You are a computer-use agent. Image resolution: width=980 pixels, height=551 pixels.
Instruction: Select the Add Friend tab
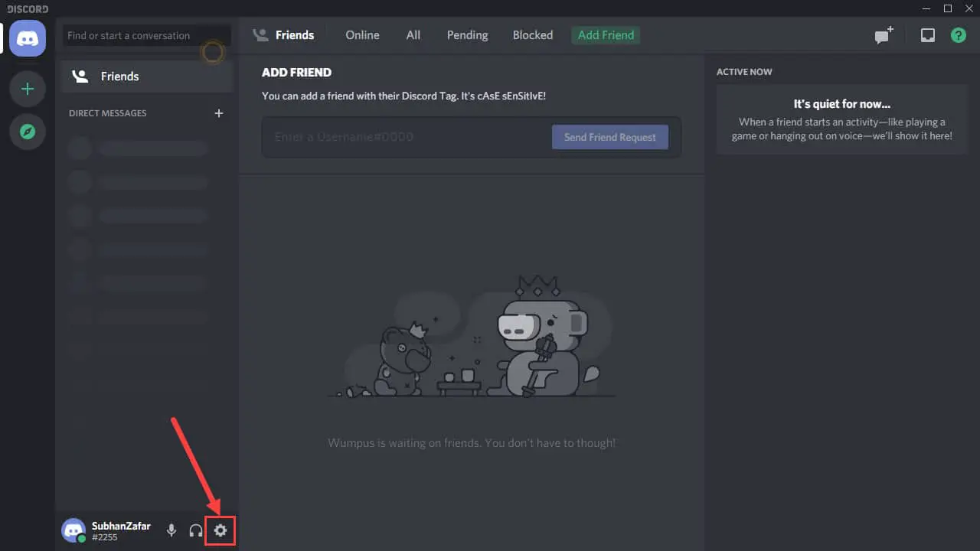[606, 35]
